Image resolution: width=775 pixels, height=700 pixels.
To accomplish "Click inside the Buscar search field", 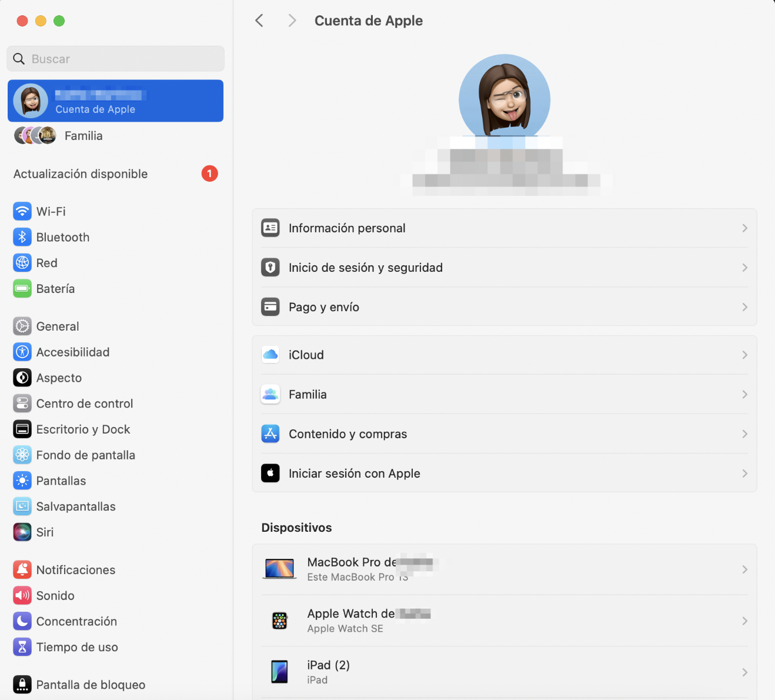I will [x=115, y=59].
